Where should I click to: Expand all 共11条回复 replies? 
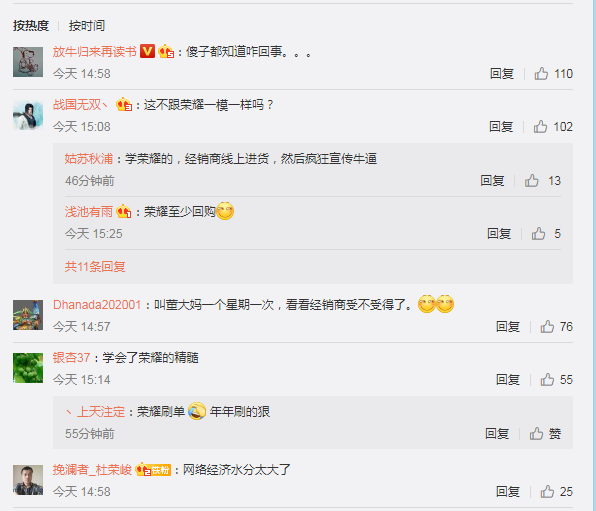pos(95,267)
